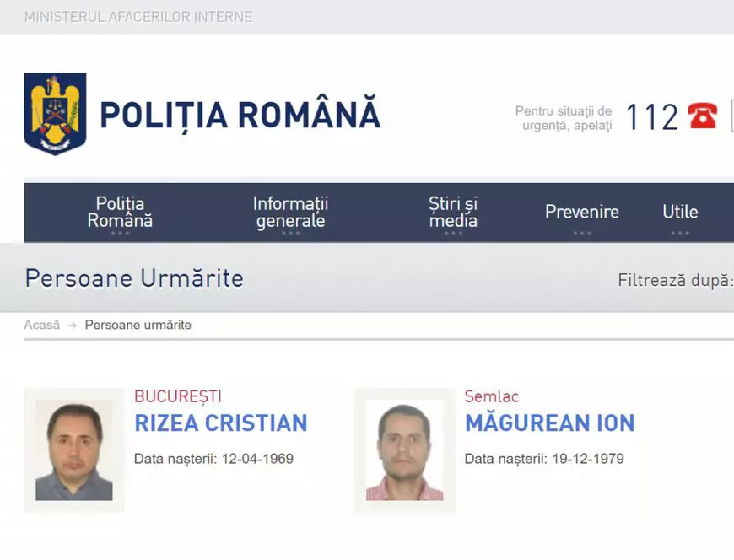Click the Acasă breadcrumb link
734x560 pixels.
click(x=41, y=325)
